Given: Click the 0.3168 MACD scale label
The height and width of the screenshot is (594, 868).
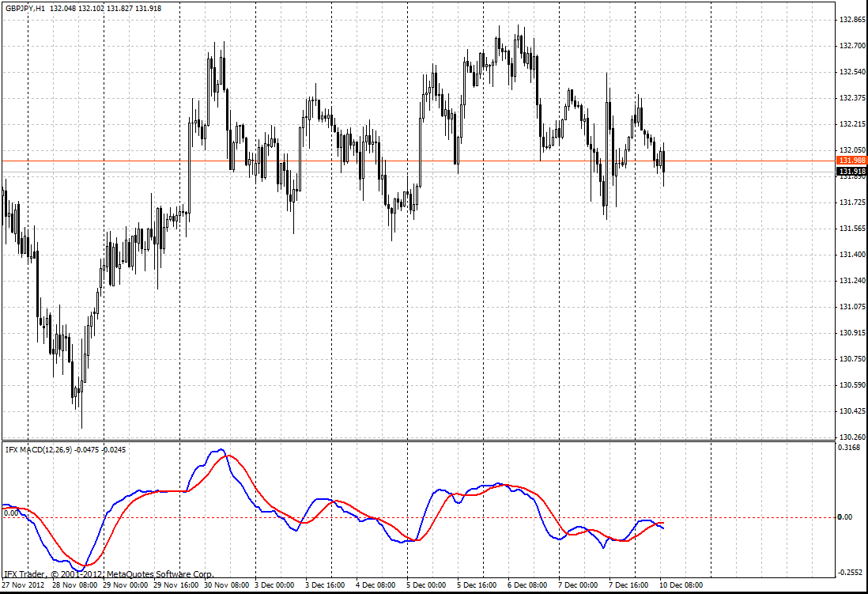Looking at the screenshot, I should pyautogui.click(x=851, y=448).
